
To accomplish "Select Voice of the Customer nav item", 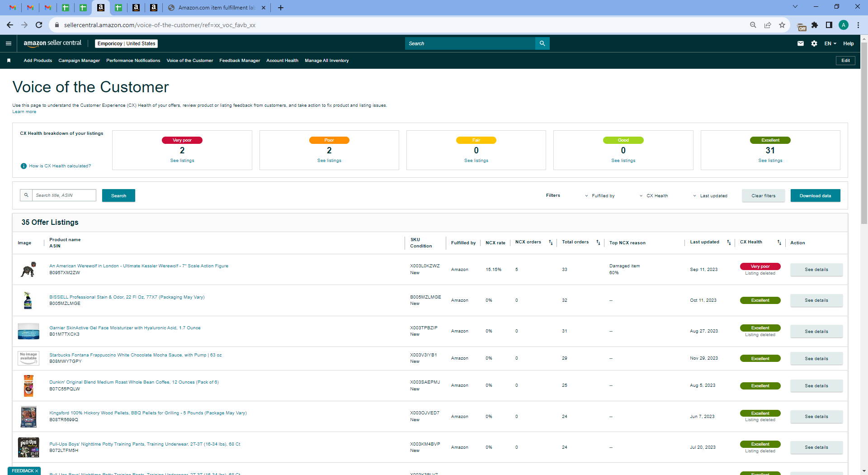I will click(x=190, y=61).
